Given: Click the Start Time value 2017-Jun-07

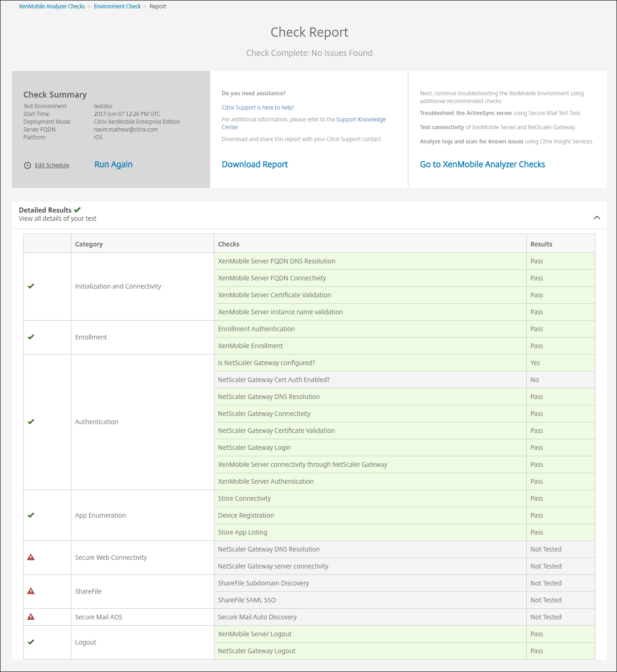Looking at the screenshot, I should [x=127, y=114].
